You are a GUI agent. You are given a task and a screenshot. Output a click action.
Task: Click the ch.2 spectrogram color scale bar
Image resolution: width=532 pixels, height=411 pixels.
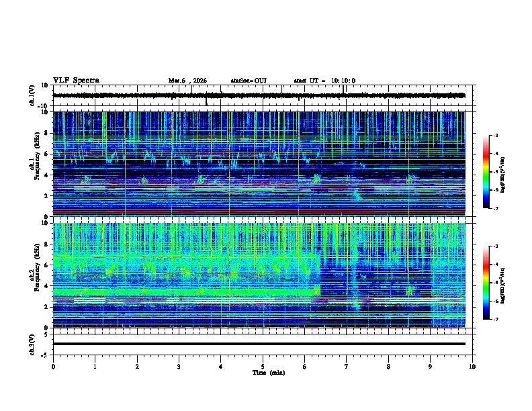tap(486, 283)
